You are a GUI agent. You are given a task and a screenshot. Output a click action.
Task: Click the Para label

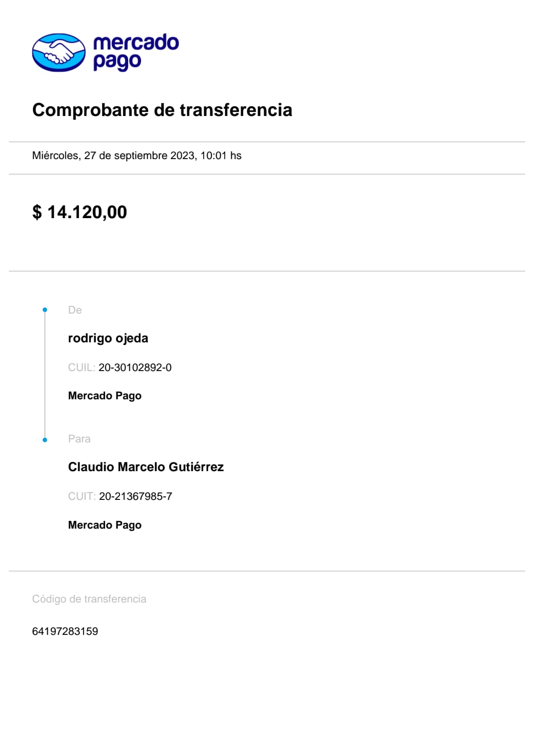pyautogui.click(x=79, y=439)
